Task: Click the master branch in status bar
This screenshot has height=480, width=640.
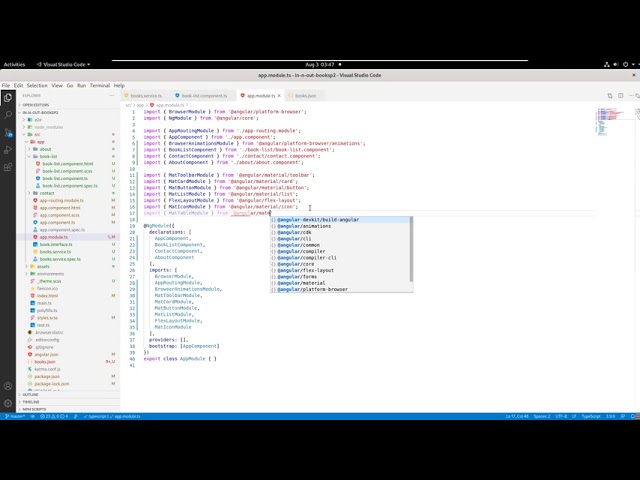Action: tap(15, 416)
